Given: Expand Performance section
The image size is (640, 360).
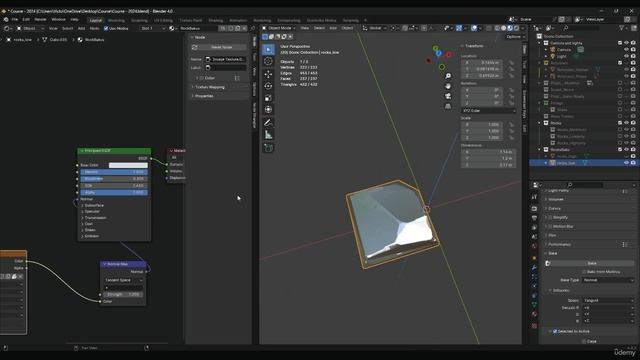Looking at the screenshot, I should (x=559, y=244).
